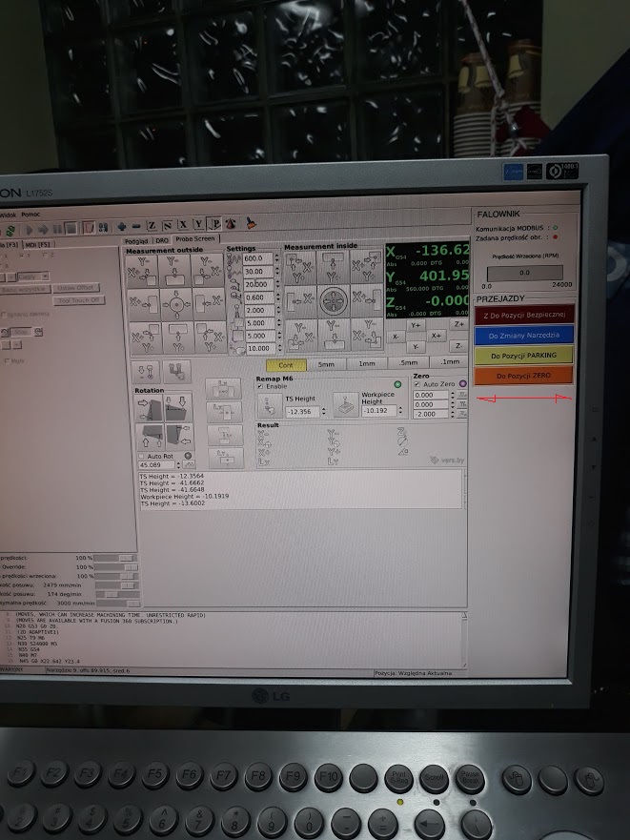The image size is (630, 840).
Task: Click Measurement outside Y+ edge probe icon
Action: click(x=176, y=338)
